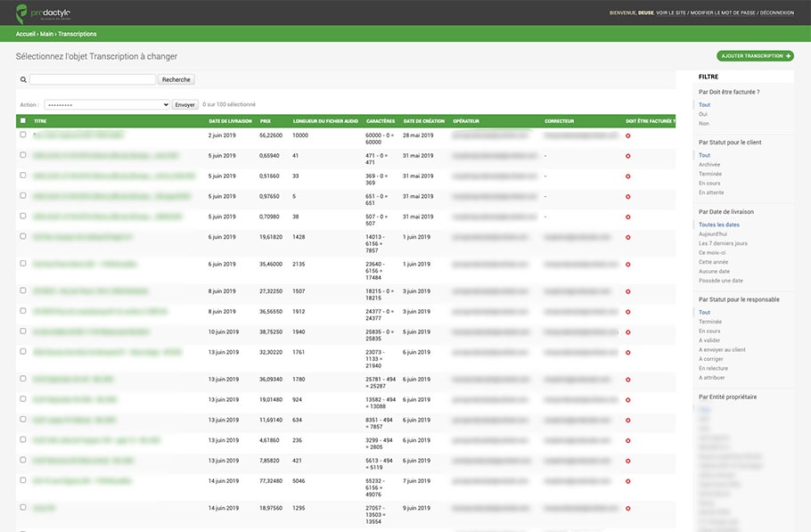Click red status icon in row with price 77,32480

coord(628,481)
